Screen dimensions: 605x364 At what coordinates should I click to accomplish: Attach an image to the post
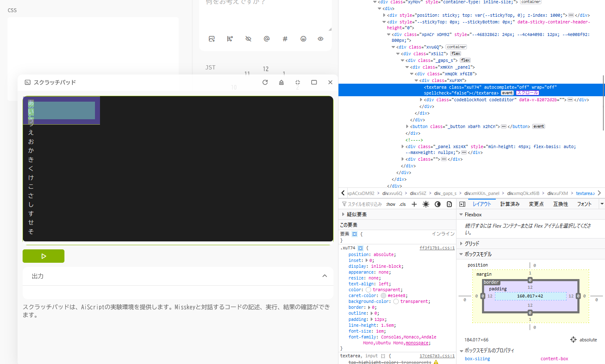211,38
